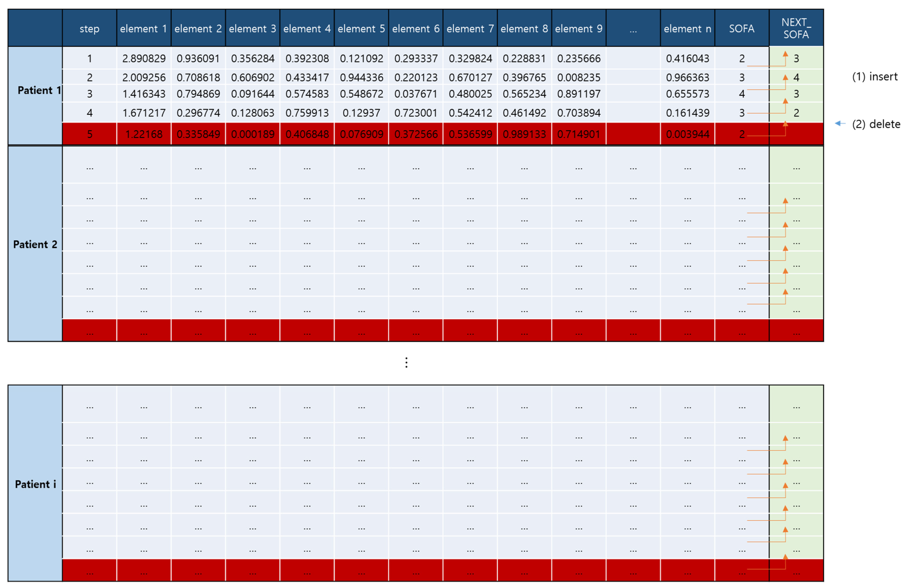Click the blue arrow beside (2) delete

(840, 124)
